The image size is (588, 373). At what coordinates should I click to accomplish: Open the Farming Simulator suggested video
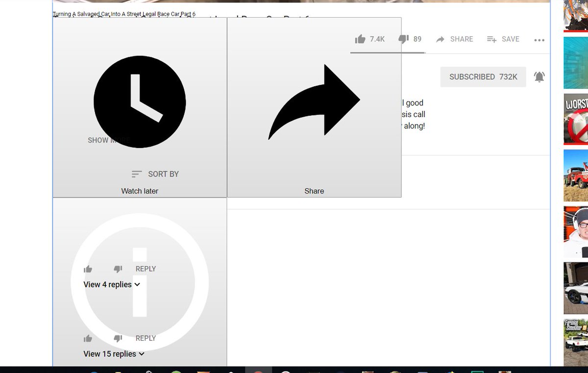(x=576, y=342)
